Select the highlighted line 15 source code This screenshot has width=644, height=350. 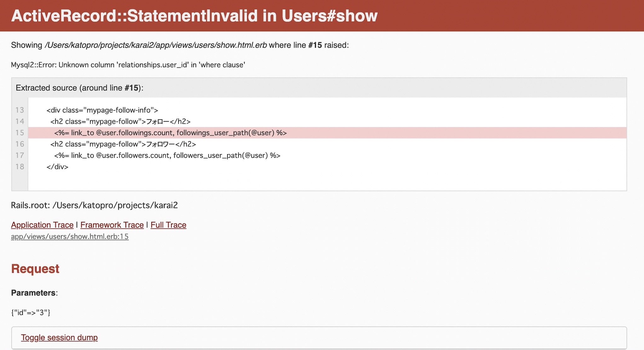(170, 133)
